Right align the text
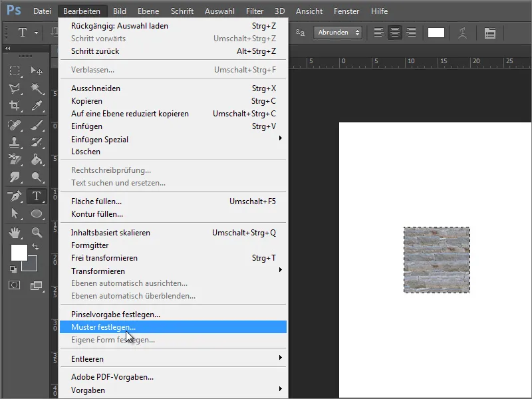The height and width of the screenshot is (399, 532). [411, 33]
